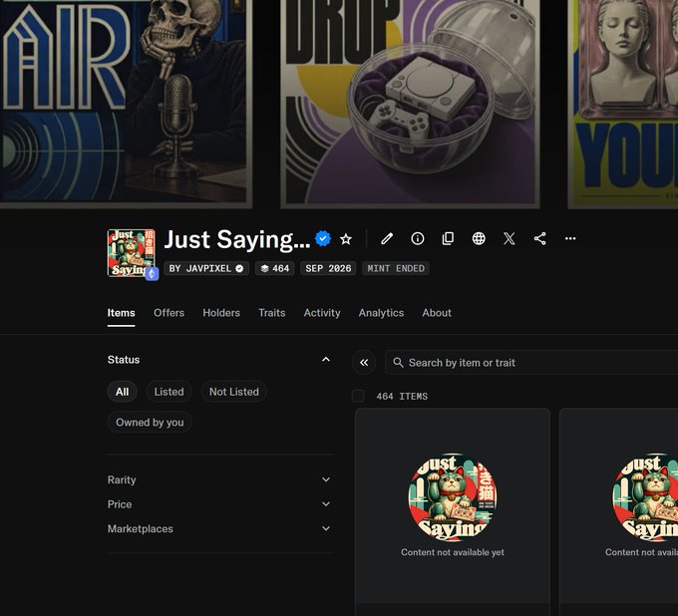Open the X (Twitter) profile icon
678x616 pixels.
(509, 238)
